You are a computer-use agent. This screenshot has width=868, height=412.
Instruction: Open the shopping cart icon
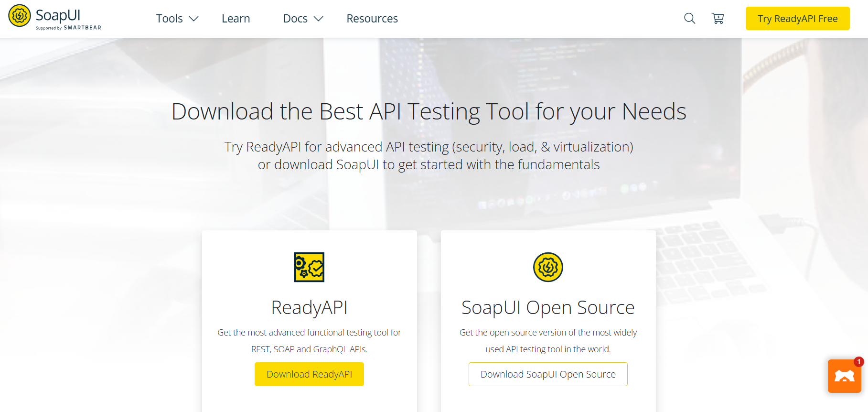[718, 19]
